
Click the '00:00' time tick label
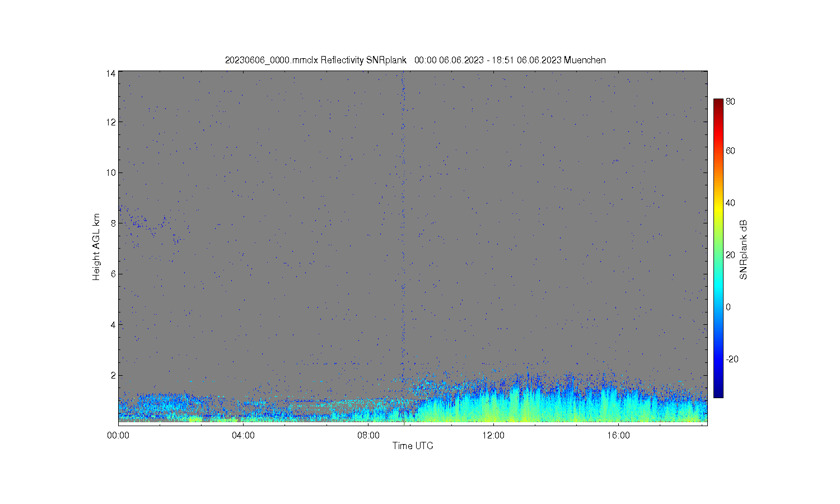[x=118, y=435]
